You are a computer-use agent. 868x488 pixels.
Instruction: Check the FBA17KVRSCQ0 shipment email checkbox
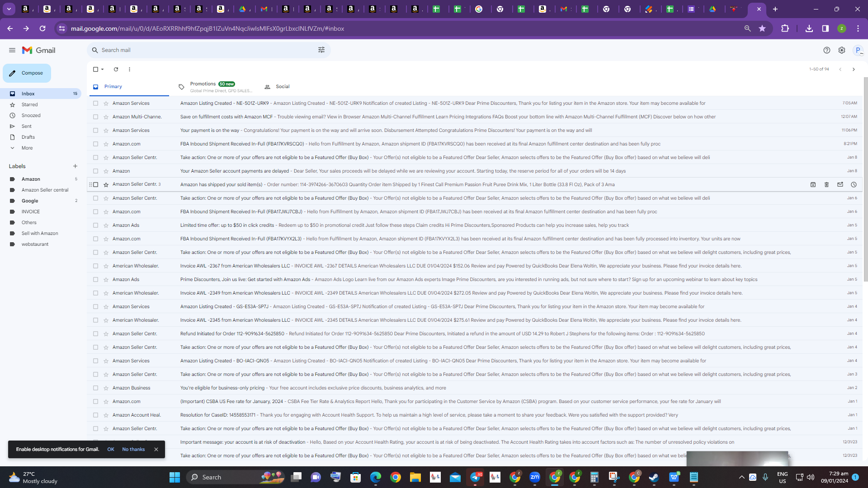(95, 144)
